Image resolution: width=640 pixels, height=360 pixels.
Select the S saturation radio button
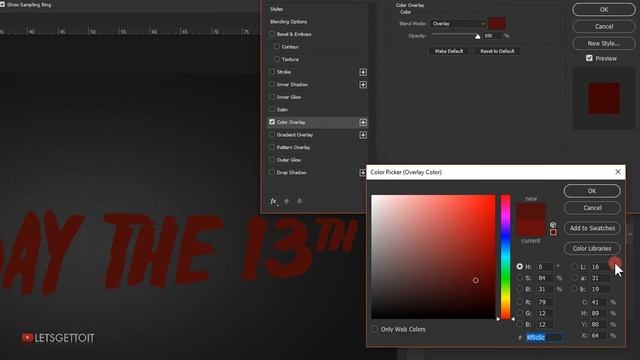(x=520, y=278)
